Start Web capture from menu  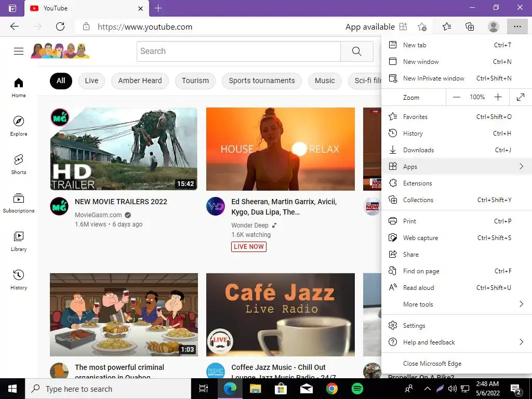click(457, 238)
